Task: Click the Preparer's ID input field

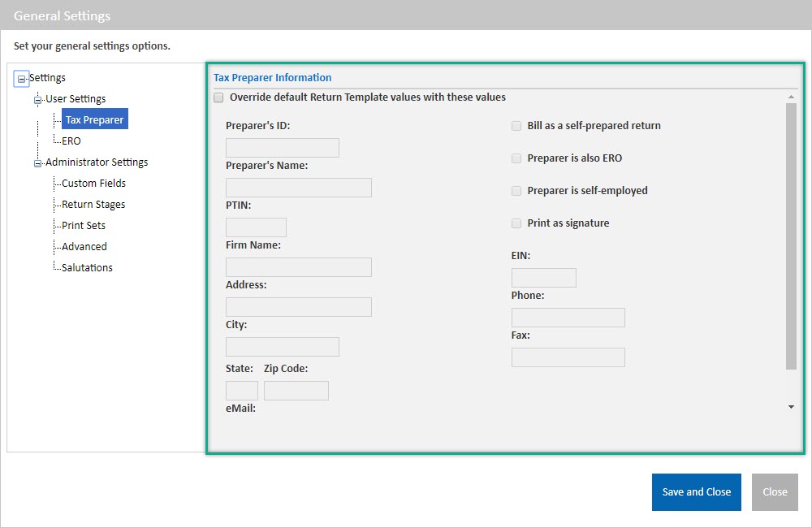Action: (283, 148)
